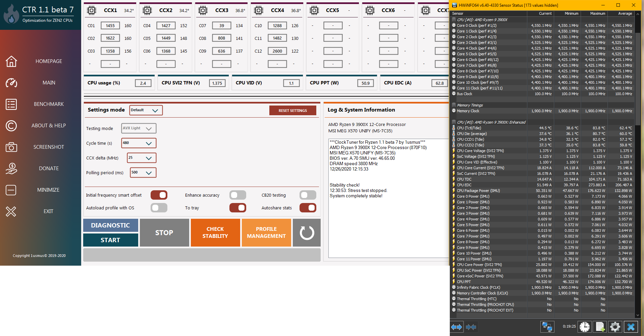Click the PROFILE MANAGEMENT button

[x=266, y=233]
